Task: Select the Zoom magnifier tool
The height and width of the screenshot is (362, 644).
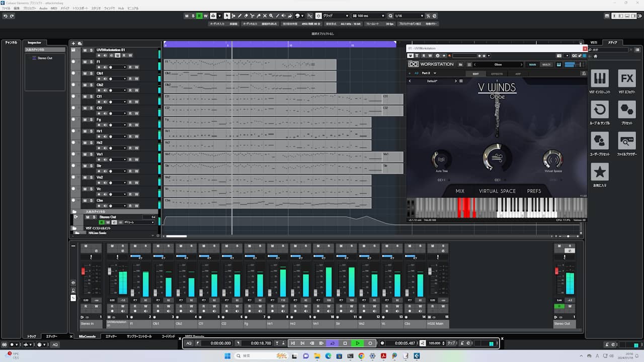Action: (x=271, y=16)
